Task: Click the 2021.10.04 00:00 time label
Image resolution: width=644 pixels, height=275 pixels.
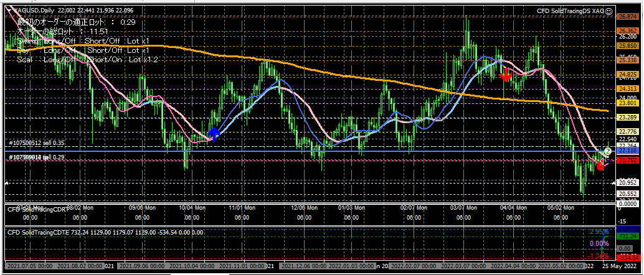Action: (x=193, y=266)
